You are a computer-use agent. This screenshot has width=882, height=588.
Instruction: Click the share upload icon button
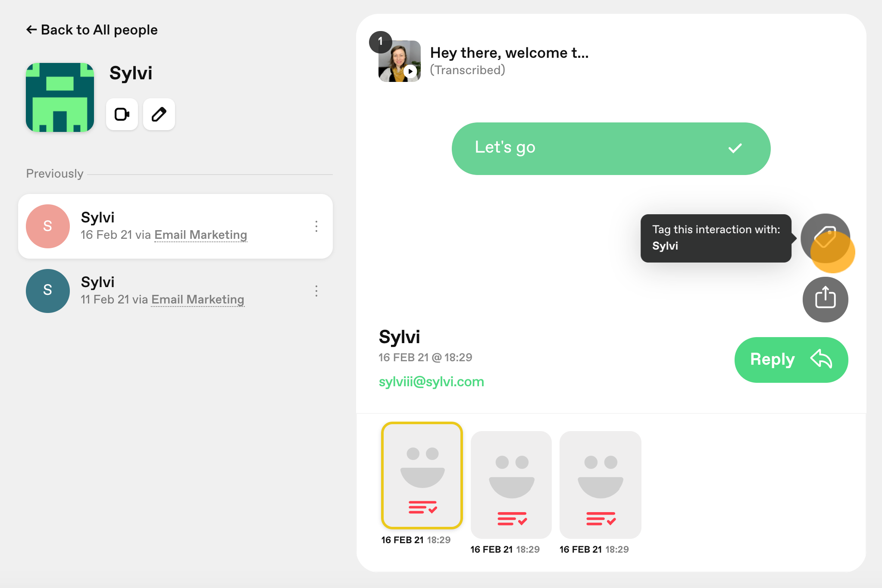point(825,299)
